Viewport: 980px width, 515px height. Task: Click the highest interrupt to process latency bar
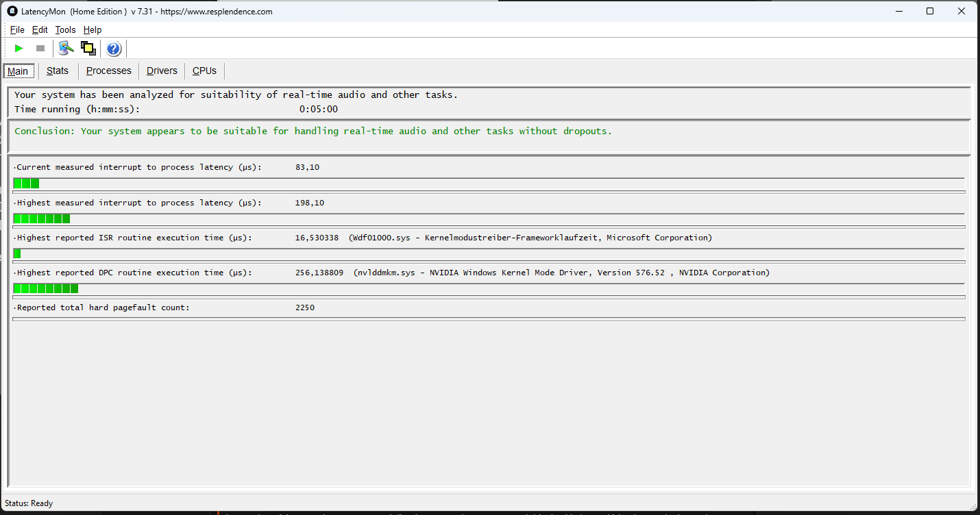click(x=489, y=219)
